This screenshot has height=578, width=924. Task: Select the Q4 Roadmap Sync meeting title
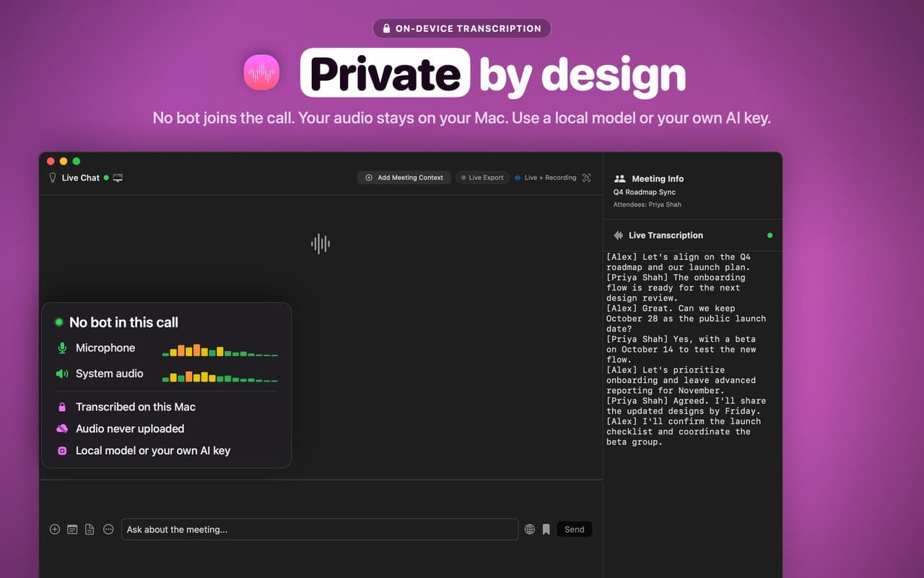pyautogui.click(x=645, y=192)
